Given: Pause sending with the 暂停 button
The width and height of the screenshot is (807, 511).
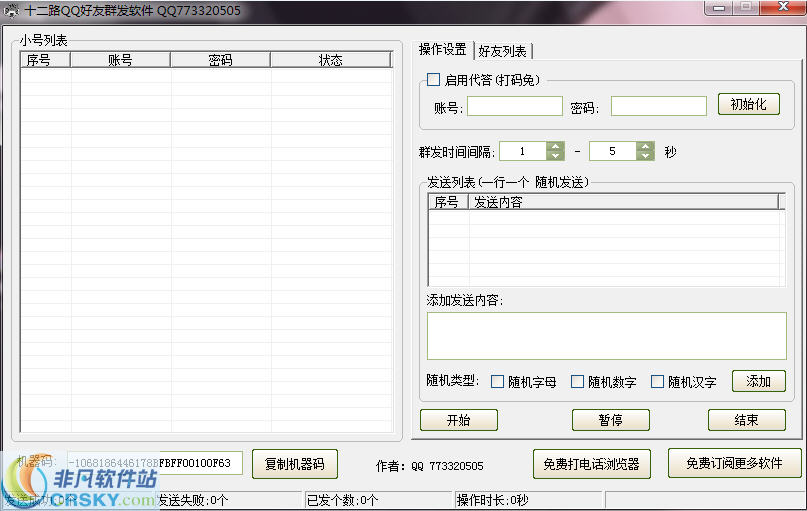Looking at the screenshot, I should pos(611,420).
